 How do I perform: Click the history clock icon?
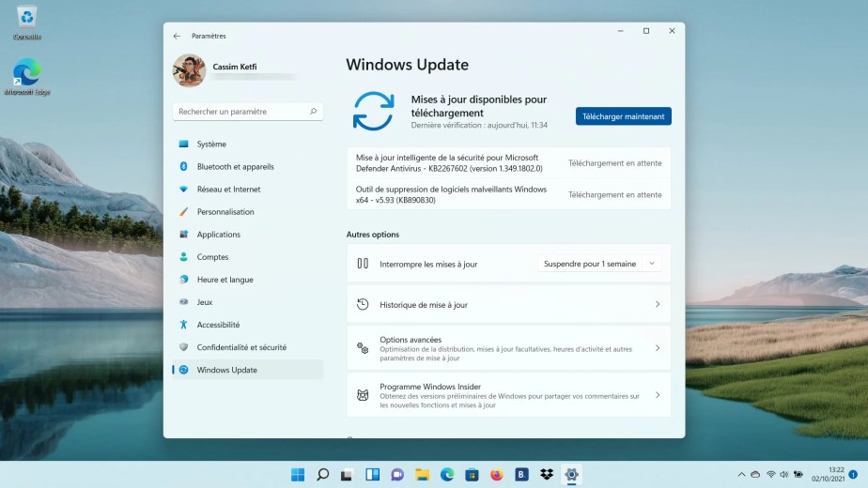tap(363, 304)
